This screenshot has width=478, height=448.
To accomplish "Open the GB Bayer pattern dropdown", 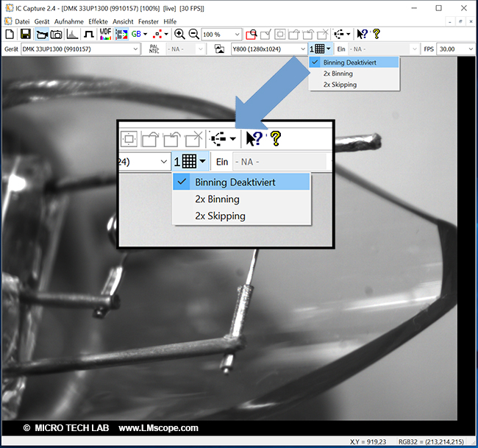I will pyautogui.click(x=139, y=35).
